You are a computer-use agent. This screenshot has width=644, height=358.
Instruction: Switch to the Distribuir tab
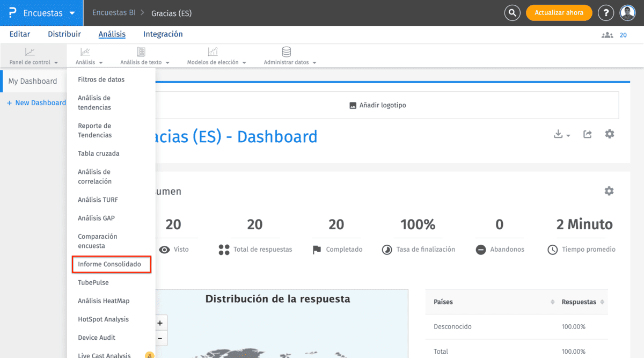pos(64,34)
